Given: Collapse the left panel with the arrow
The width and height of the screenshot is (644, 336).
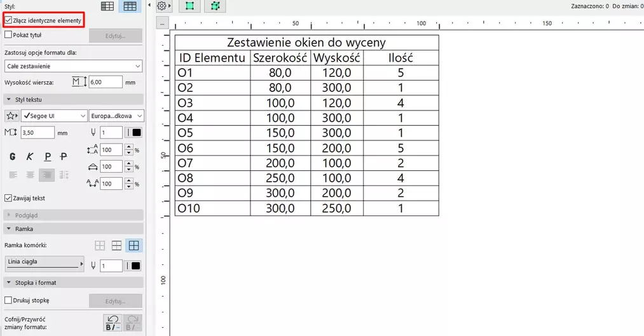Looking at the screenshot, I should (149, 5).
